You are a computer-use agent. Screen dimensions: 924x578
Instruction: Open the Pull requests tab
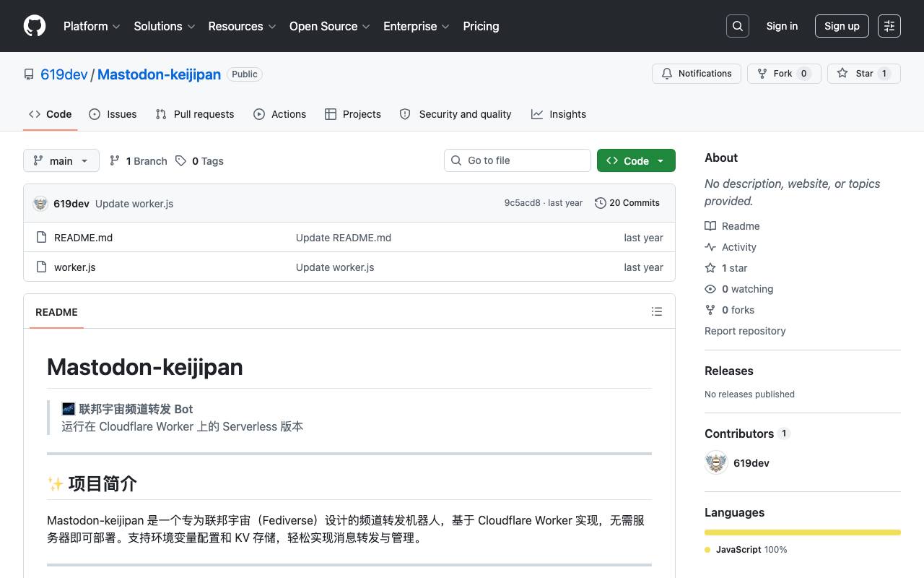pyautogui.click(x=195, y=114)
